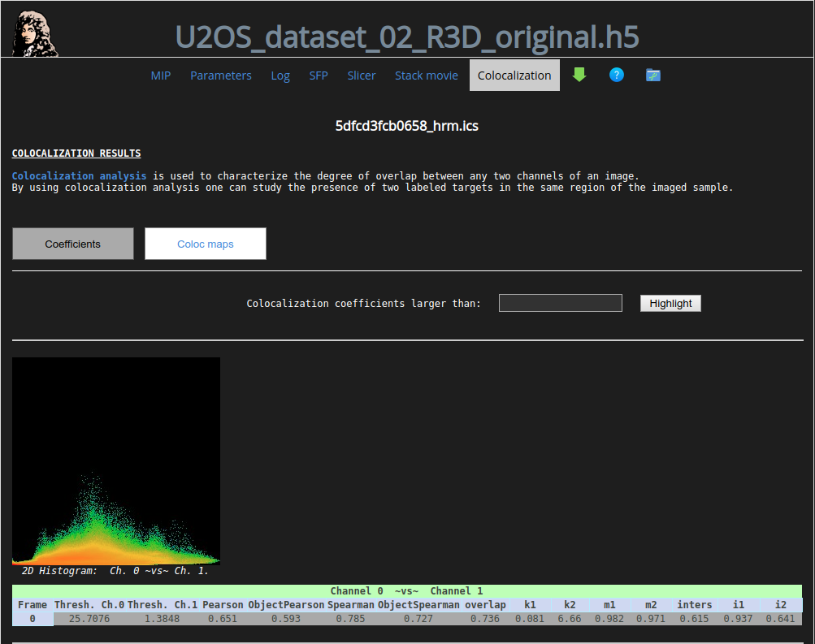Open the Log tab
Viewport: 815px width, 644px height.
tap(280, 76)
